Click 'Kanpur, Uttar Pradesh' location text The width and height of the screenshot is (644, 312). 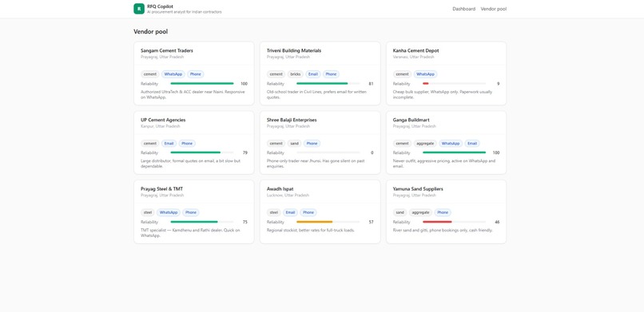[160, 126]
